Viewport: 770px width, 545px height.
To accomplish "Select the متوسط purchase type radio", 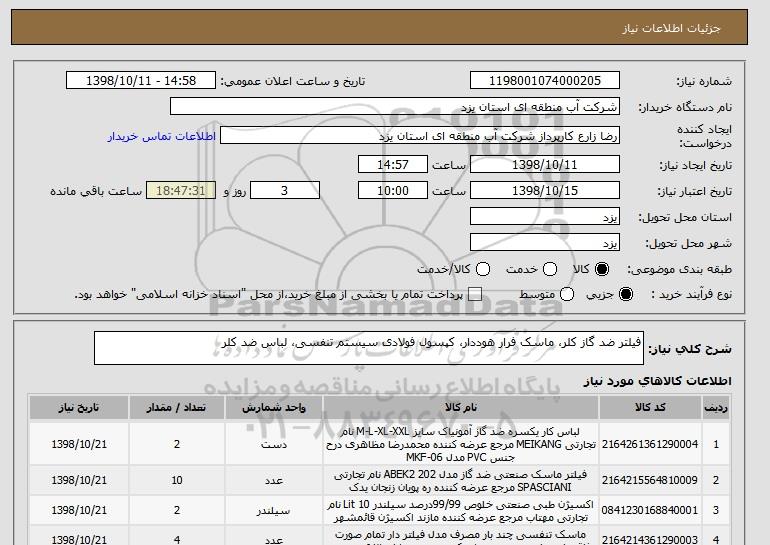I will [567, 294].
